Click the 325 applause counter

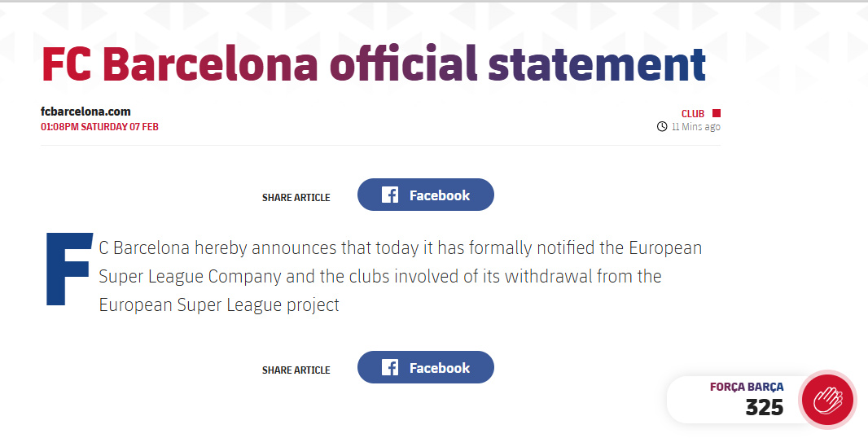coord(764,408)
